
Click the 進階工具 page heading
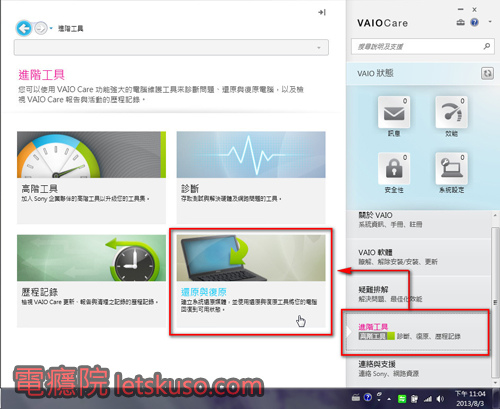click(x=41, y=75)
